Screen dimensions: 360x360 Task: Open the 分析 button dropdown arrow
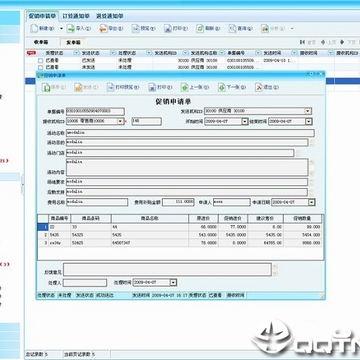[x=292, y=29]
